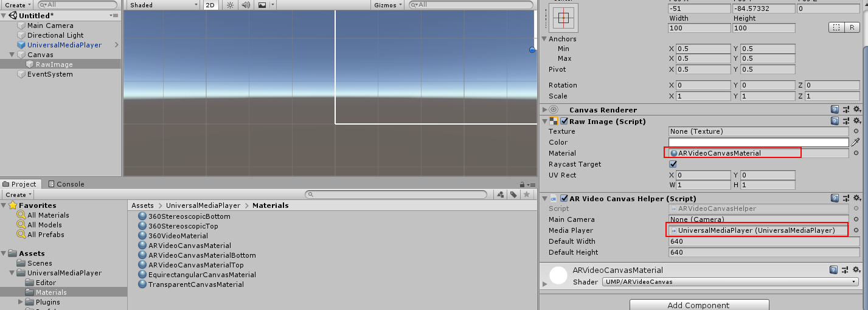Open Media Player object picker circle
The height and width of the screenshot is (310, 868).
pos(856,230)
